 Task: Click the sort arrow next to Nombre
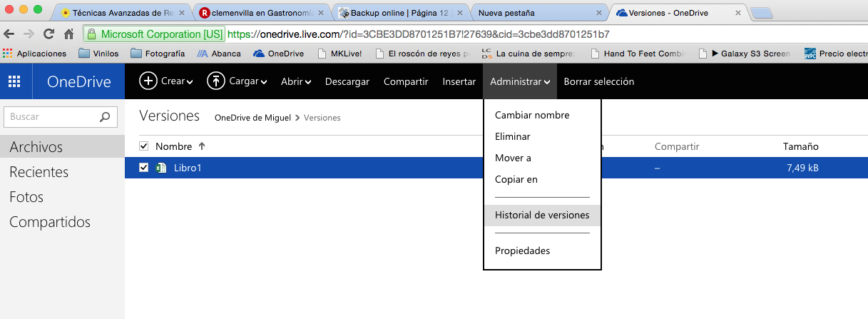(202, 146)
